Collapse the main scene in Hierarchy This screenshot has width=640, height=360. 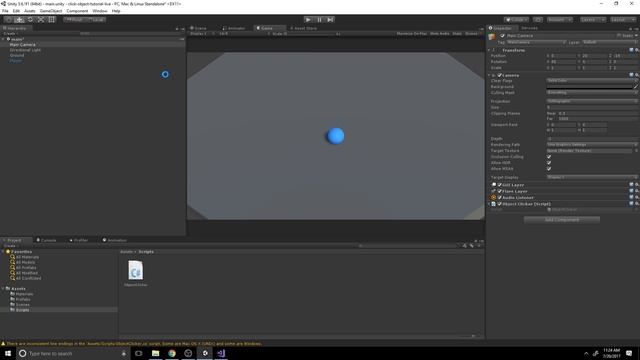(3, 39)
